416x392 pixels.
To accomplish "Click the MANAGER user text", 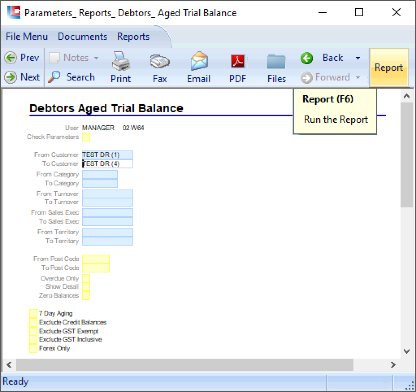I will click(x=98, y=128).
